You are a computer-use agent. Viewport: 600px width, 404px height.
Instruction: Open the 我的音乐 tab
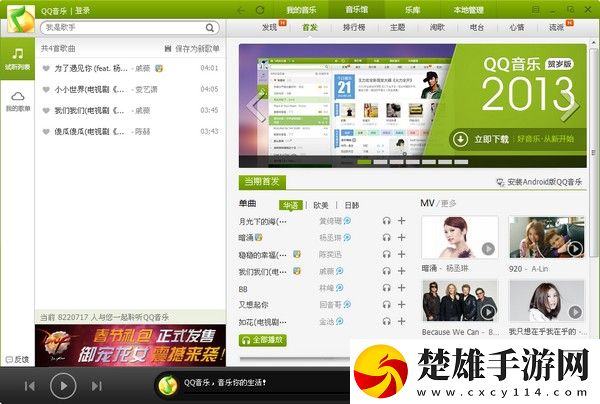pos(302,10)
